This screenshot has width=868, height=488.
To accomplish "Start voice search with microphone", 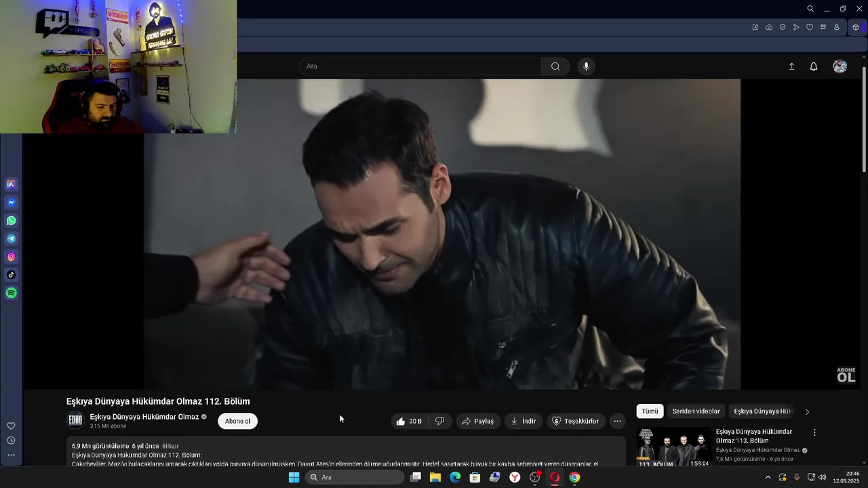I will (x=587, y=66).
